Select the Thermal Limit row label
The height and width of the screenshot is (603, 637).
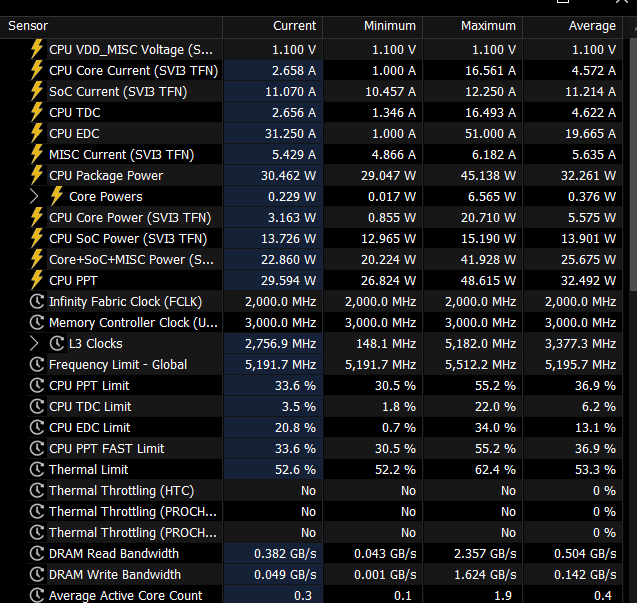point(88,470)
